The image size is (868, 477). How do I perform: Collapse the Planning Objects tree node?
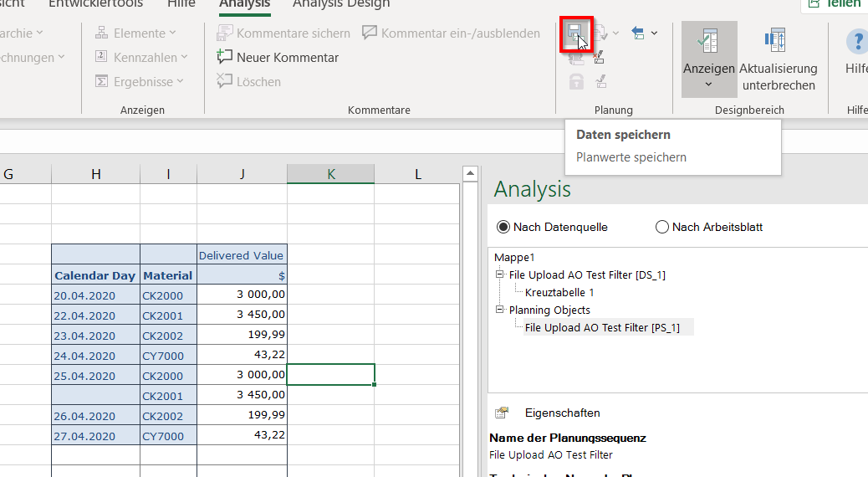point(500,310)
